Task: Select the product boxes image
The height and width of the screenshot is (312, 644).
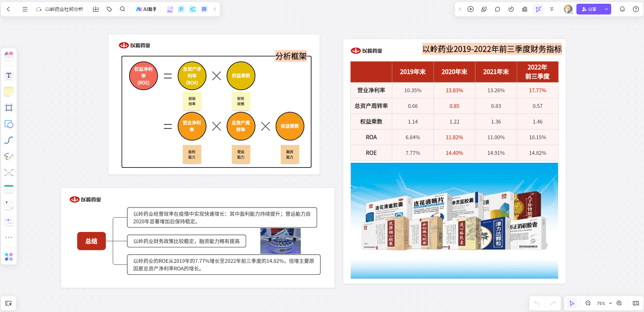Action: [x=454, y=220]
